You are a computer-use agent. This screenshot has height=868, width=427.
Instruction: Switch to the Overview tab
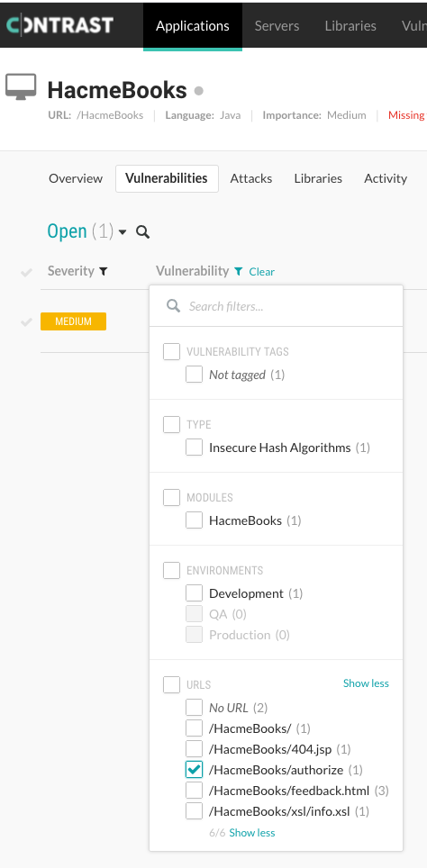tap(76, 178)
